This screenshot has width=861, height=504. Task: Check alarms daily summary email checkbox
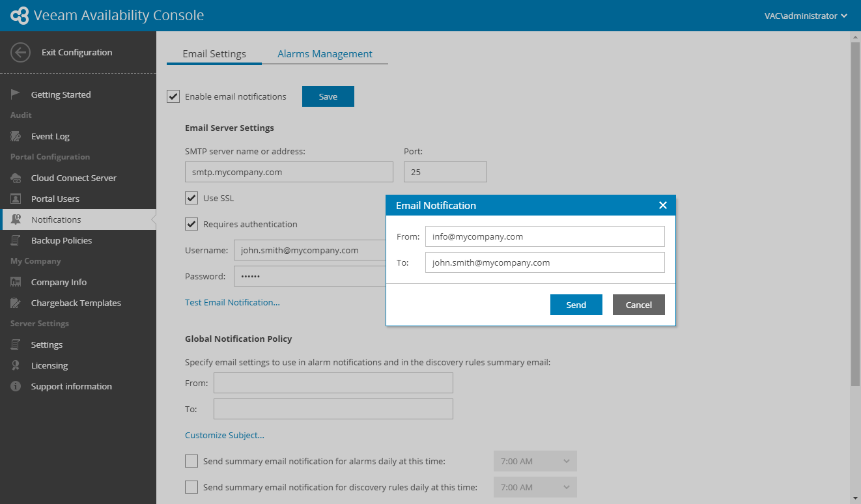tap(191, 461)
